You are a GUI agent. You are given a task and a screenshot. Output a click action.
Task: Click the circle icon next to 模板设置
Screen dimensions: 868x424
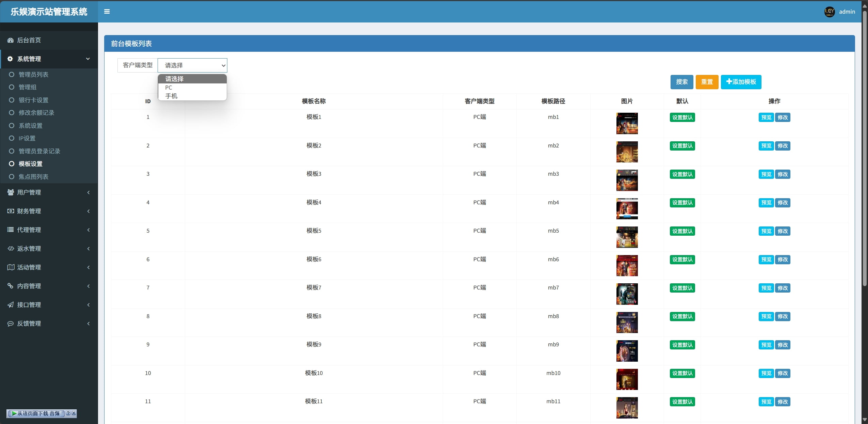pos(12,164)
